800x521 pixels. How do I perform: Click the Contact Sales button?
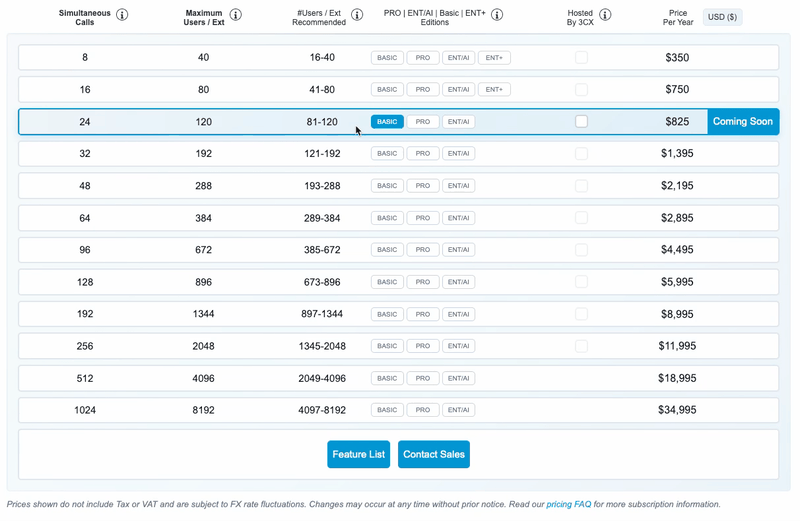click(434, 454)
